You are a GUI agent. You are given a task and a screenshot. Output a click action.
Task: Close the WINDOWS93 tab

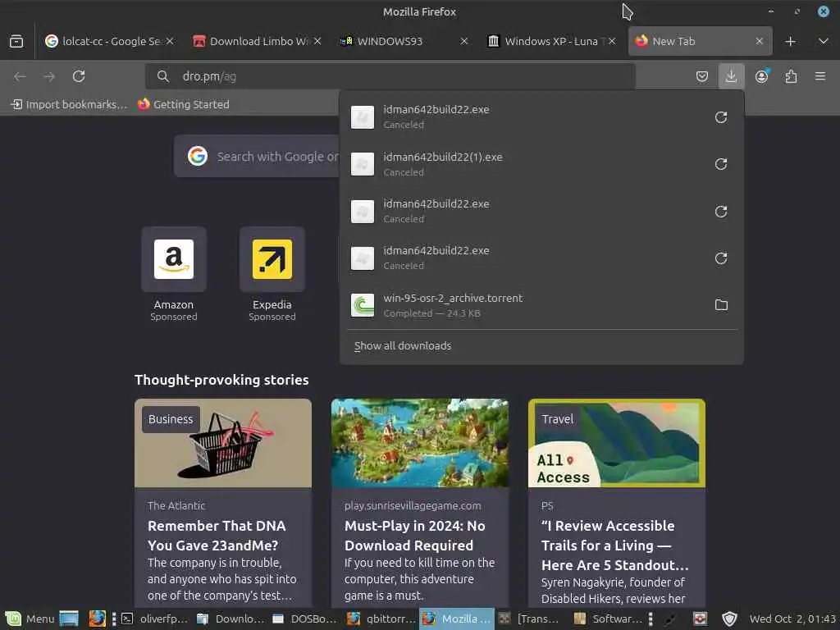tap(464, 41)
